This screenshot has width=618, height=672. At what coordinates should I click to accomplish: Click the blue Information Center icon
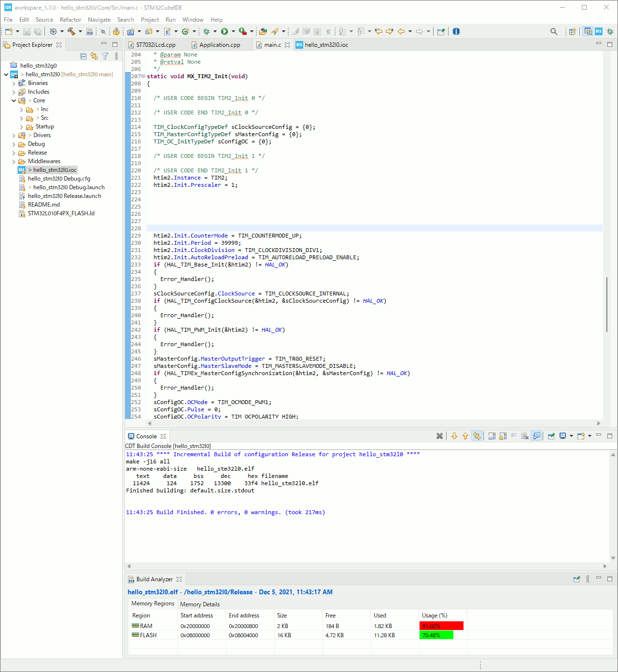click(x=456, y=31)
